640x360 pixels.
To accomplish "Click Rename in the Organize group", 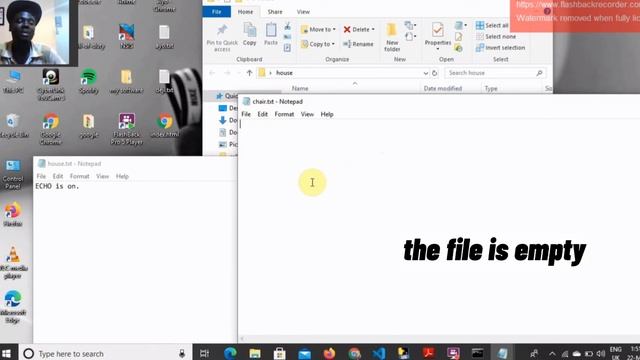I will tap(358, 44).
